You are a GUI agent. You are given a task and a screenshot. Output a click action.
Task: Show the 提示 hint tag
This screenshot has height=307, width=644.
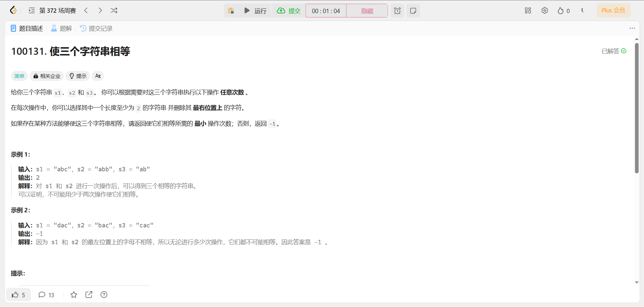tap(78, 76)
